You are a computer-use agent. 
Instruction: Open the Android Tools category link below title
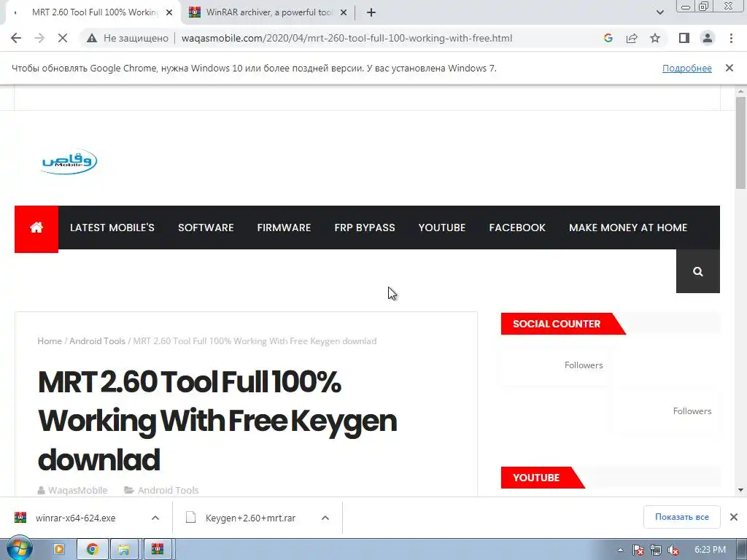click(169, 490)
